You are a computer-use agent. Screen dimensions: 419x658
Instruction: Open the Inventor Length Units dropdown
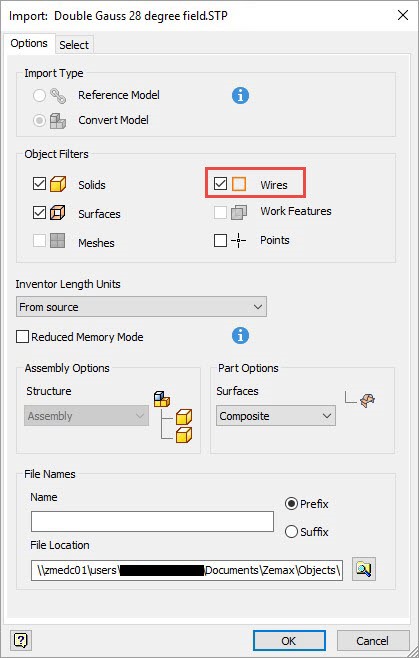coord(141,307)
